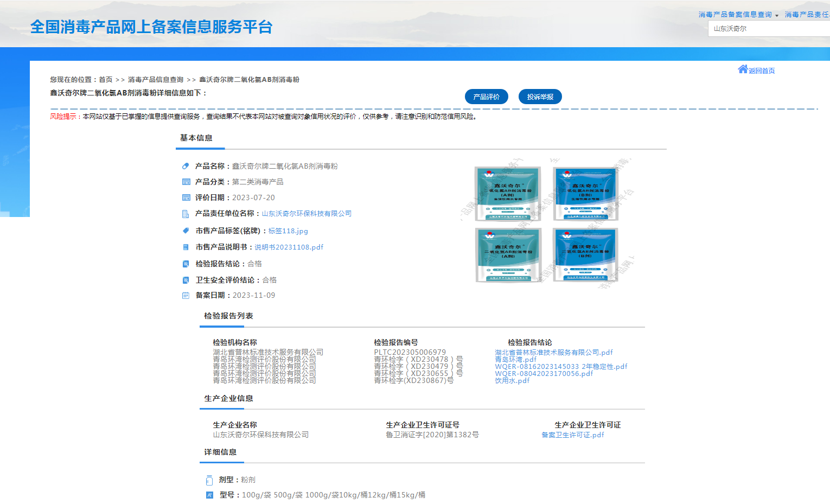Screen dimensions: 830x504
Task: Click the icon beside 型号
Action: coord(209,495)
